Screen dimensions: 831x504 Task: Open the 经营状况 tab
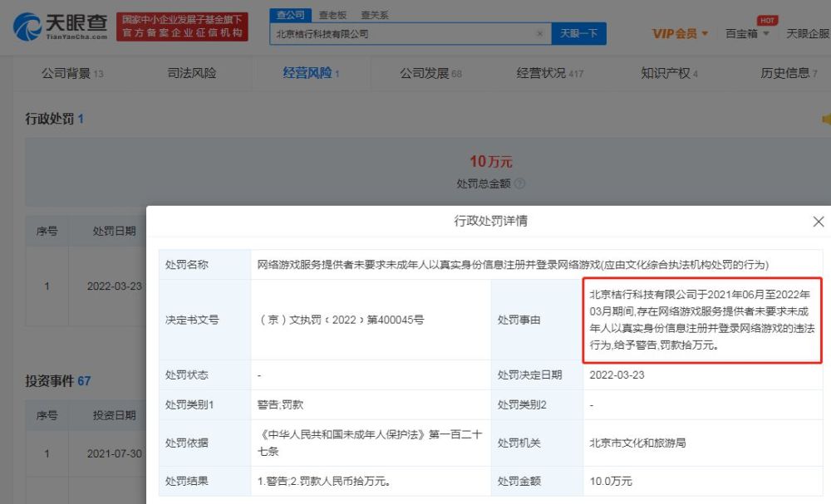(549, 73)
